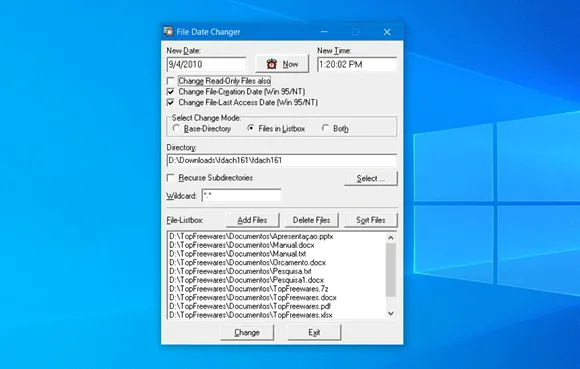Image resolution: width=580 pixels, height=369 pixels.
Task: Minimize the File Date Changer window
Action: click(324, 32)
